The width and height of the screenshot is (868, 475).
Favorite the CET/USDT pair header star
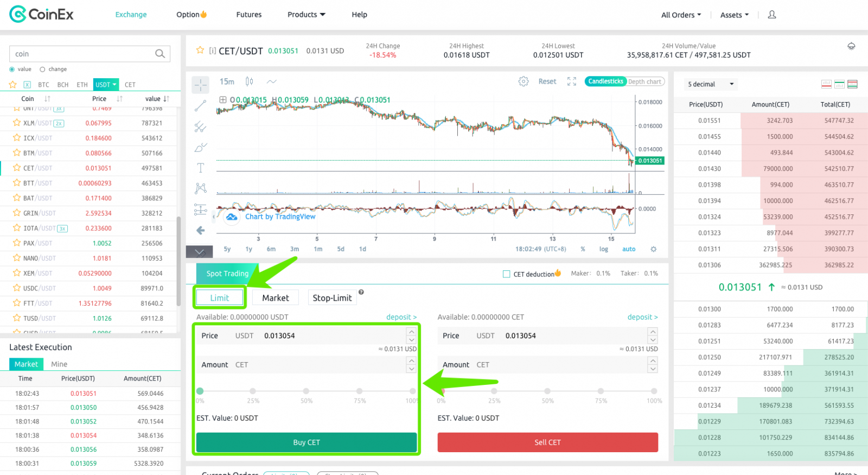click(x=200, y=50)
